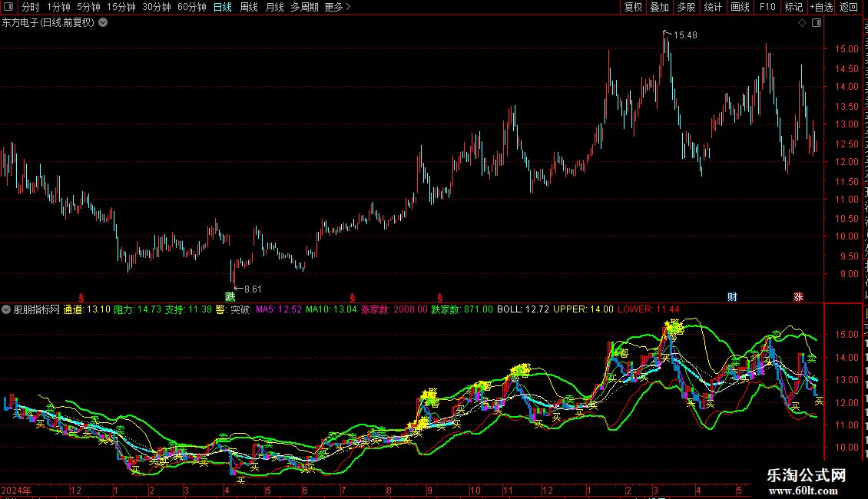Click the 涨家数: 2008.00 readout
Viewport: 868px width, 499px height.
click(394, 309)
